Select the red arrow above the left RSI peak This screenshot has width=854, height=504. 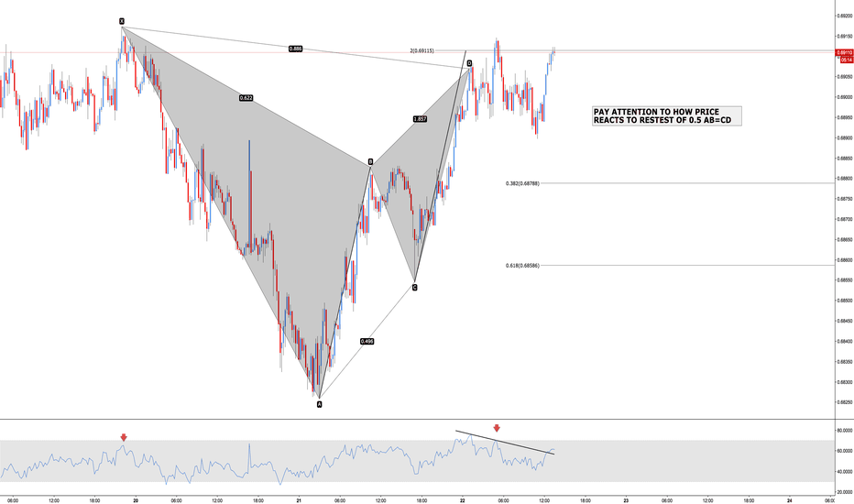[124, 437]
